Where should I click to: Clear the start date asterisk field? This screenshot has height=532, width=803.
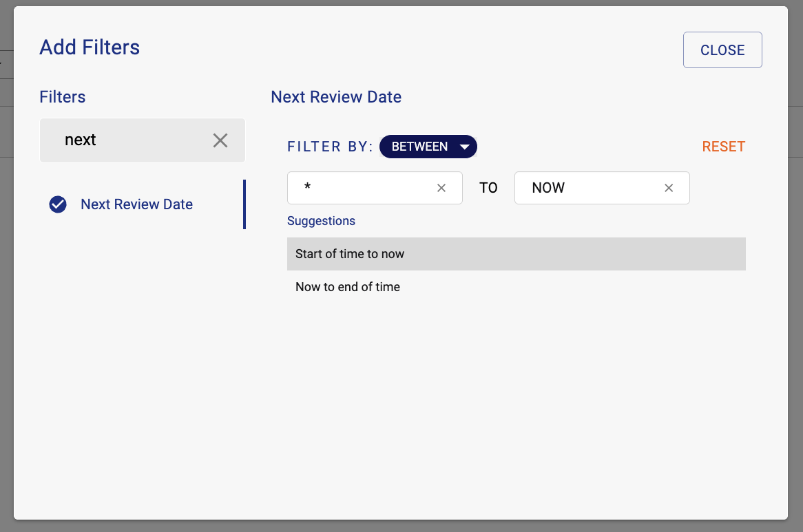click(441, 188)
